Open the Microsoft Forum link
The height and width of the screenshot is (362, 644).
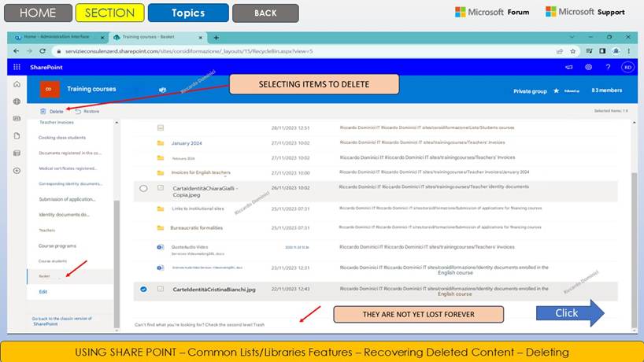[x=492, y=12]
